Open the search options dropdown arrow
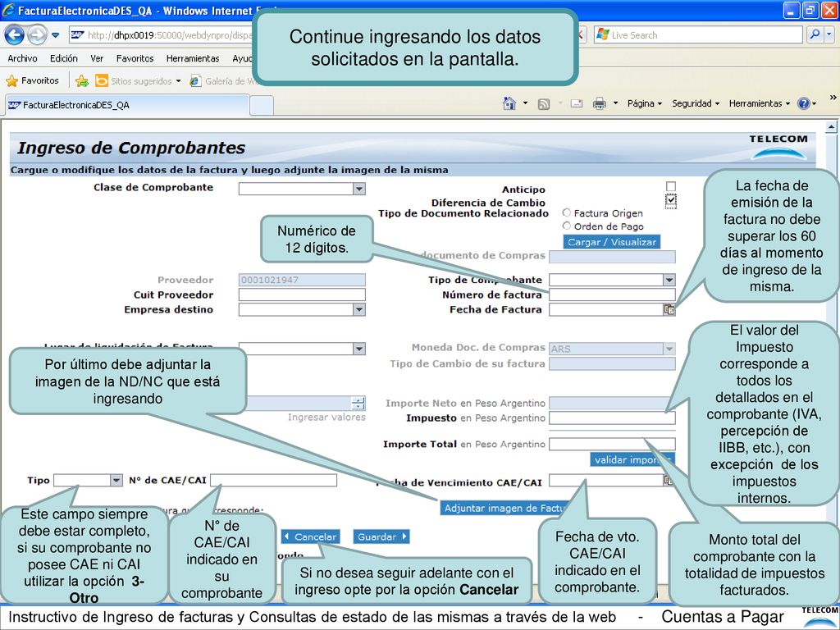The width and height of the screenshot is (840, 630). (x=829, y=34)
